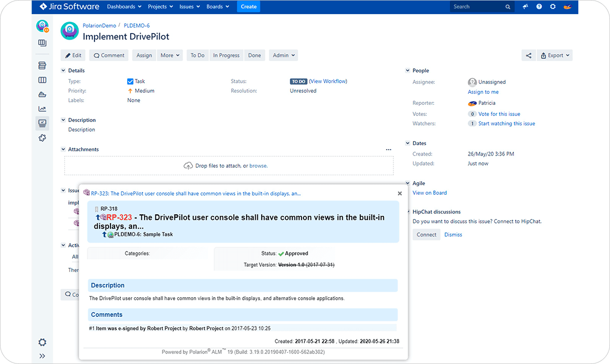Open the Help question mark icon

pos(539,7)
